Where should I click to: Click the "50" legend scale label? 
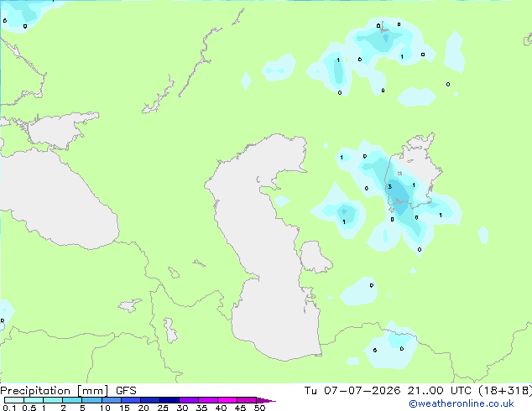pyautogui.click(x=259, y=408)
